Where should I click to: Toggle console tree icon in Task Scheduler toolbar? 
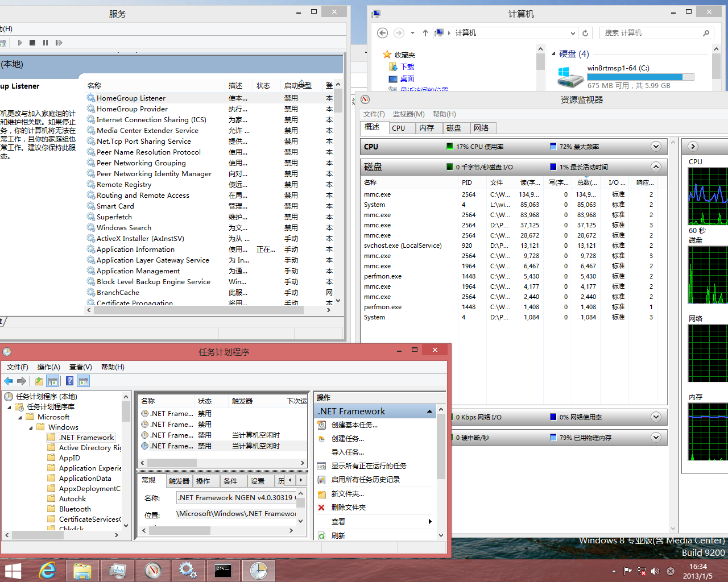53,381
